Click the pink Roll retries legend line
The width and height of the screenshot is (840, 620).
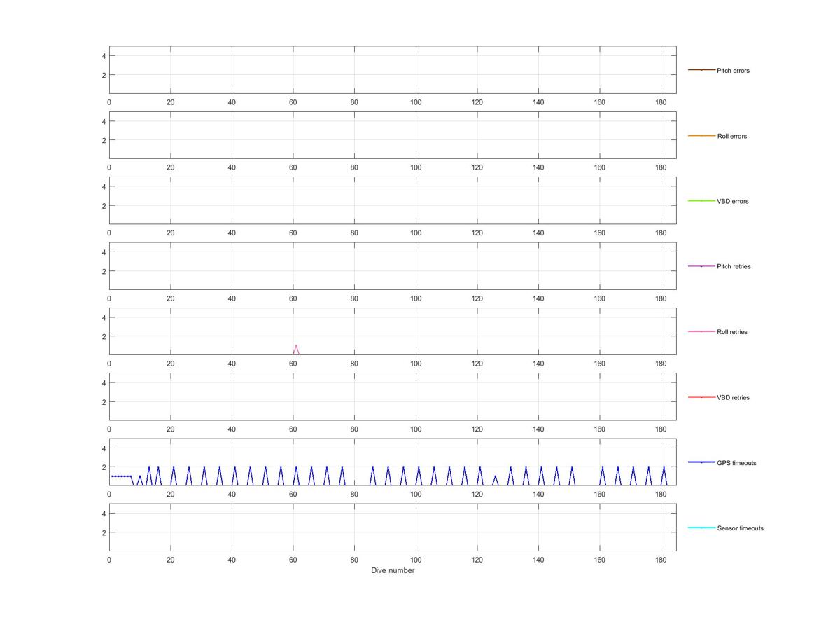pyautogui.click(x=701, y=331)
